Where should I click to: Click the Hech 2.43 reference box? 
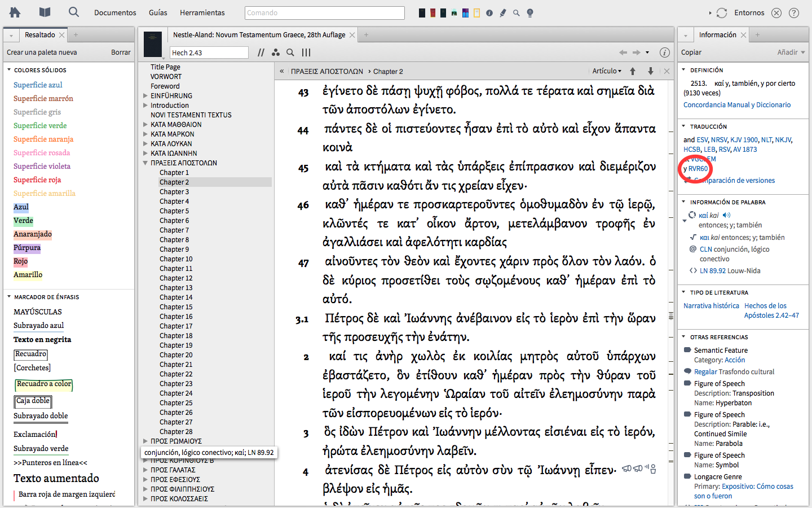click(209, 52)
